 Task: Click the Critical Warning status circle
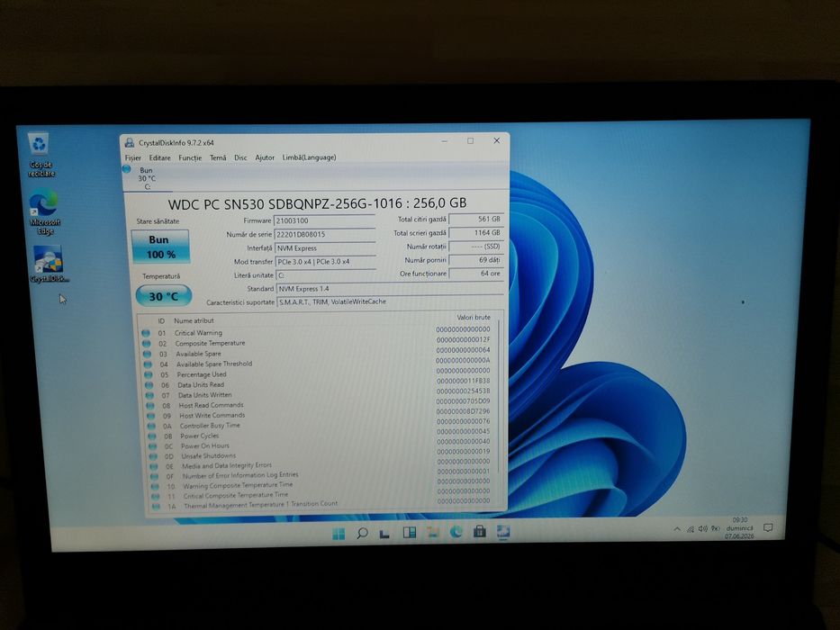(145, 333)
